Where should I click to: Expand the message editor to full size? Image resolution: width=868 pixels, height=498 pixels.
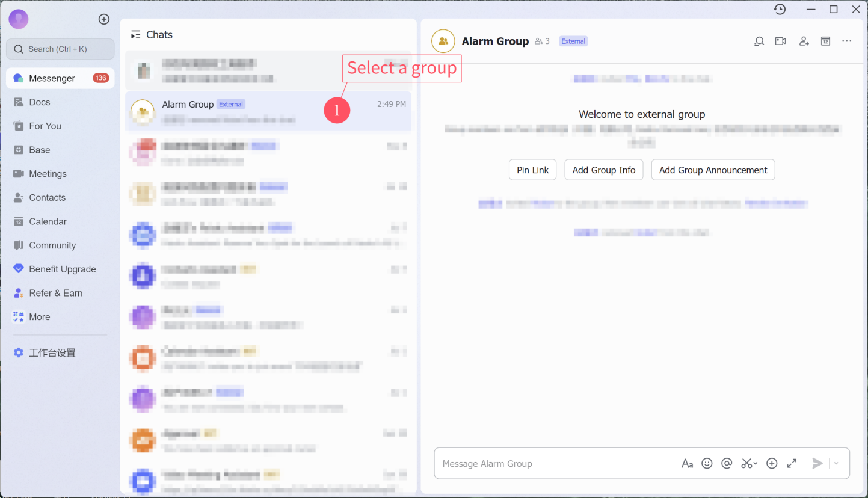tap(792, 463)
